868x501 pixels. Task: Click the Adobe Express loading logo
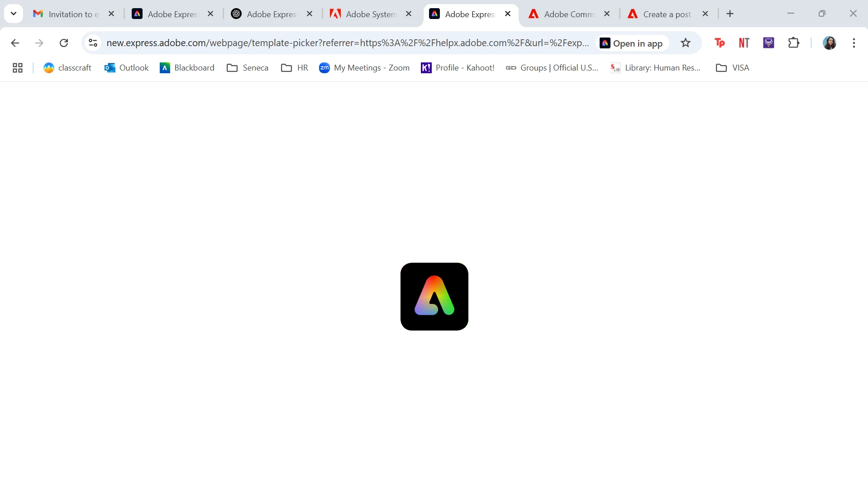(434, 297)
